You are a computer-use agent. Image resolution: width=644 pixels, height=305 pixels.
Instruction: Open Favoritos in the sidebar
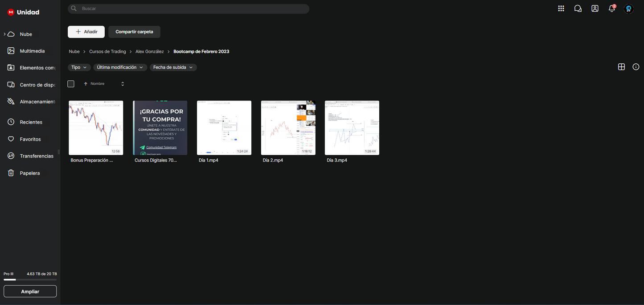coord(30,139)
